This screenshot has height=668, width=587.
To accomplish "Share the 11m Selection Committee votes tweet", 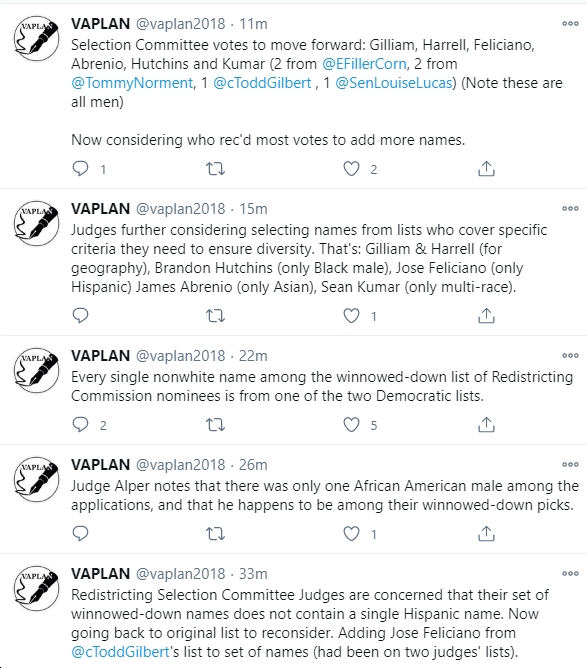I will click(x=486, y=169).
